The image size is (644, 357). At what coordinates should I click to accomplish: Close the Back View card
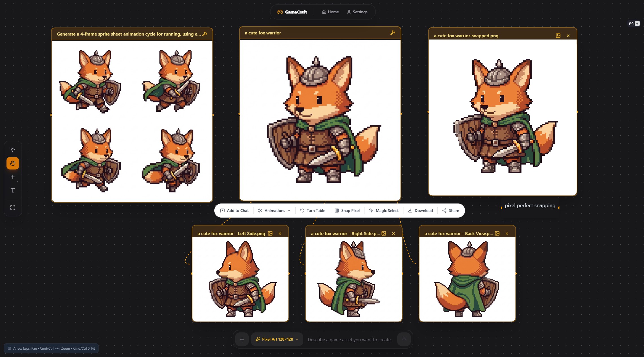507,233
